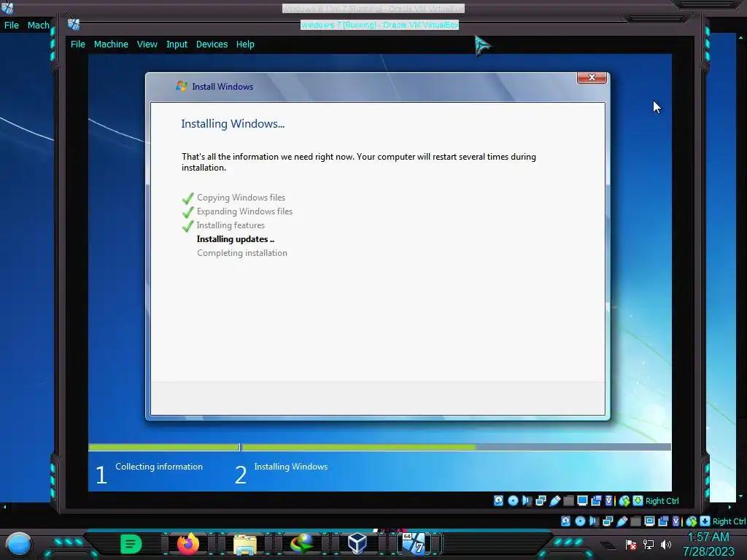The height and width of the screenshot is (560, 747).
Task: Click the Installing updates step
Action: [x=236, y=239]
